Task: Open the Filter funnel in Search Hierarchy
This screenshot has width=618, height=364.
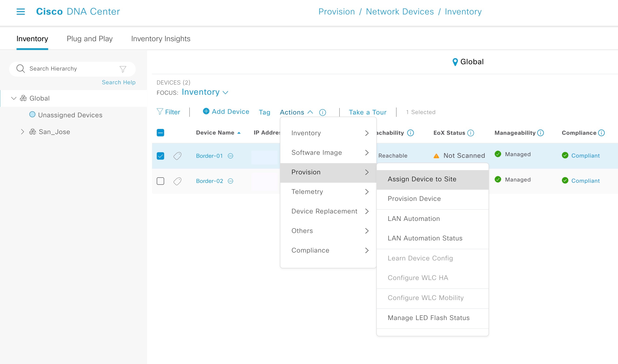Action: click(123, 69)
